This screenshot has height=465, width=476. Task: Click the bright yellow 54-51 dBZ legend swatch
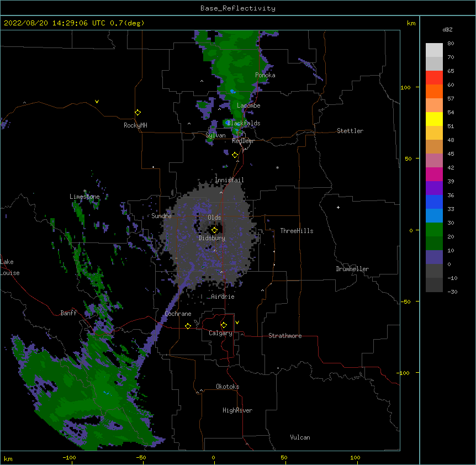pyautogui.click(x=434, y=119)
